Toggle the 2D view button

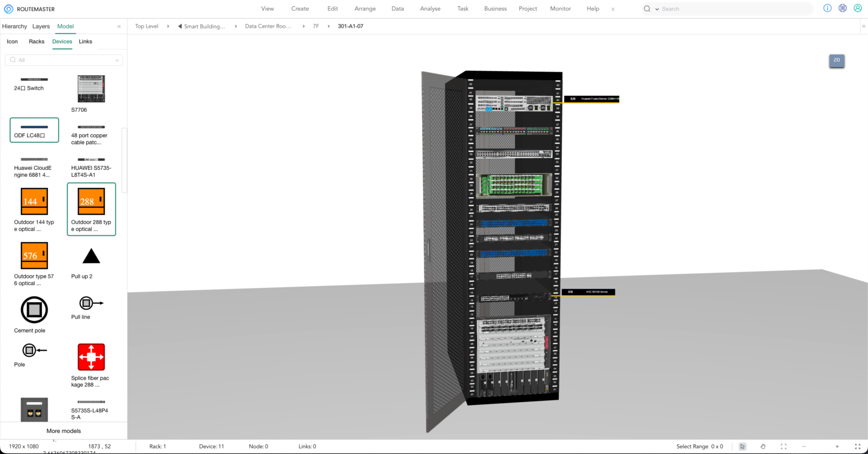pos(836,60)
